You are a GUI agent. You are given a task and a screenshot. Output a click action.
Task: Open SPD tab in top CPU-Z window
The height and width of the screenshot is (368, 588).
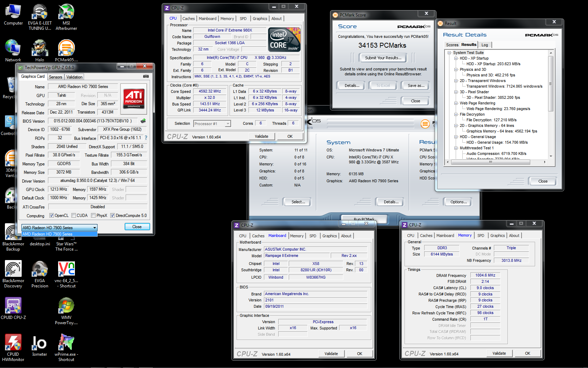coord(243,19)
